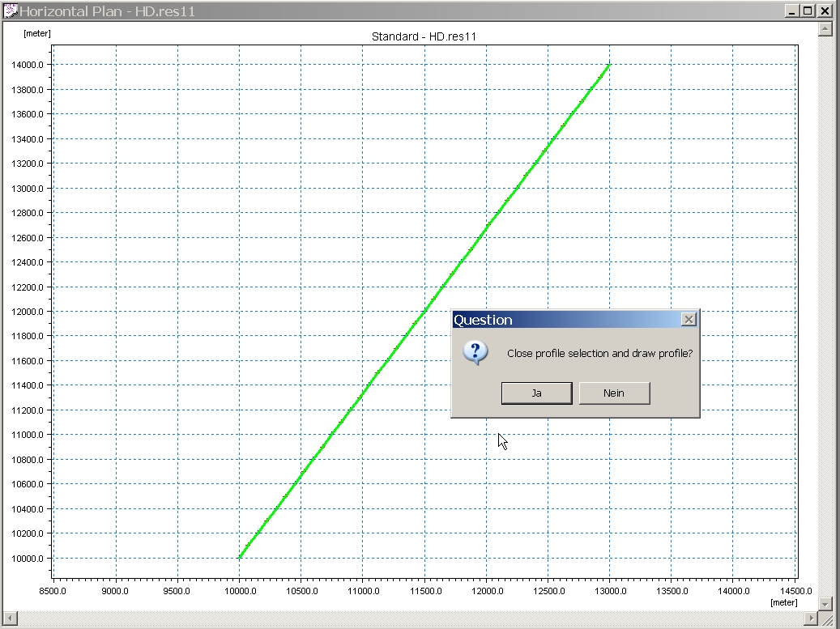Click the 11500.0 label on the horizontal axis
This screenshot has width=840, height=629.
pyautogui.click(x=424, y=592)
